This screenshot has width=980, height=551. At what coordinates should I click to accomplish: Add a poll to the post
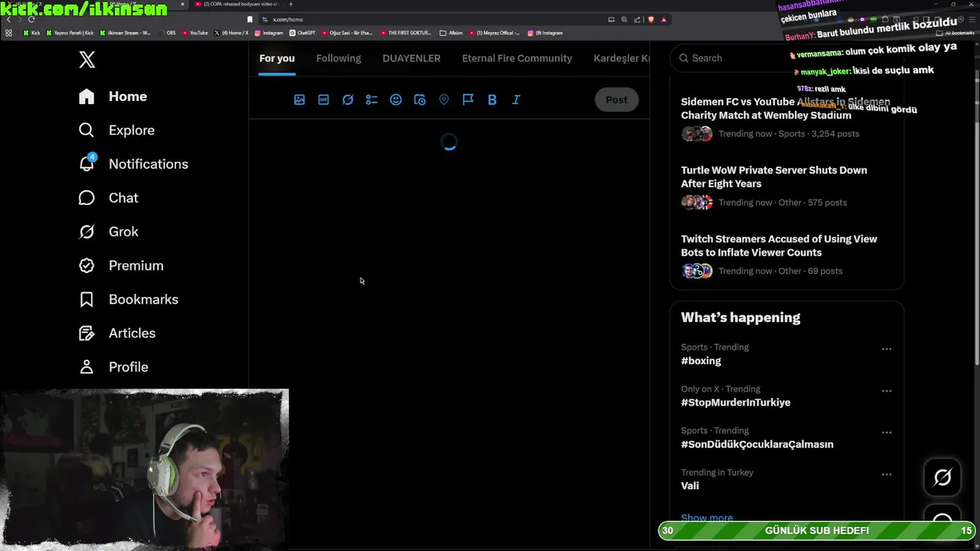(371, 99)
